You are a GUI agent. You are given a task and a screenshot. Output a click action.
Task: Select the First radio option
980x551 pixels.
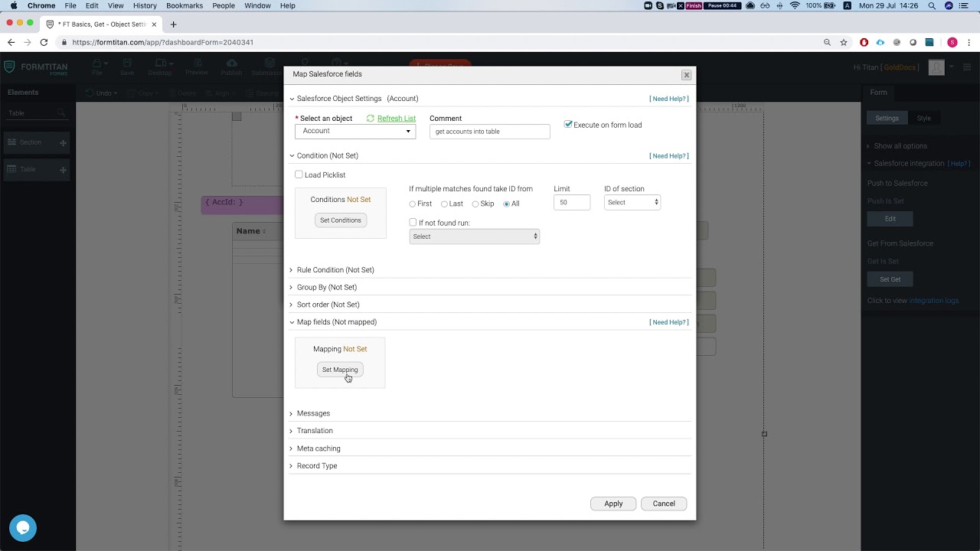[x=412, y=204]
